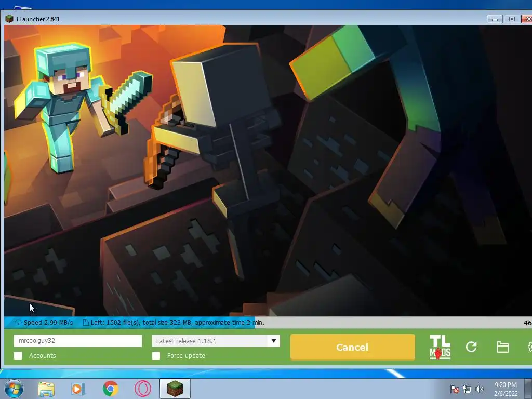
Task: Open Google Chrome from the taskbar
Action: tap(110, 389)
